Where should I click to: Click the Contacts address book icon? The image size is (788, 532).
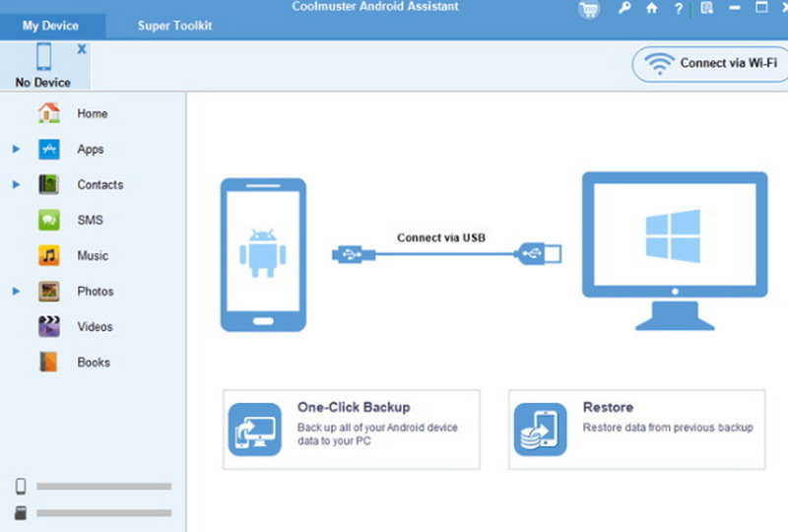tap(48, 184)
